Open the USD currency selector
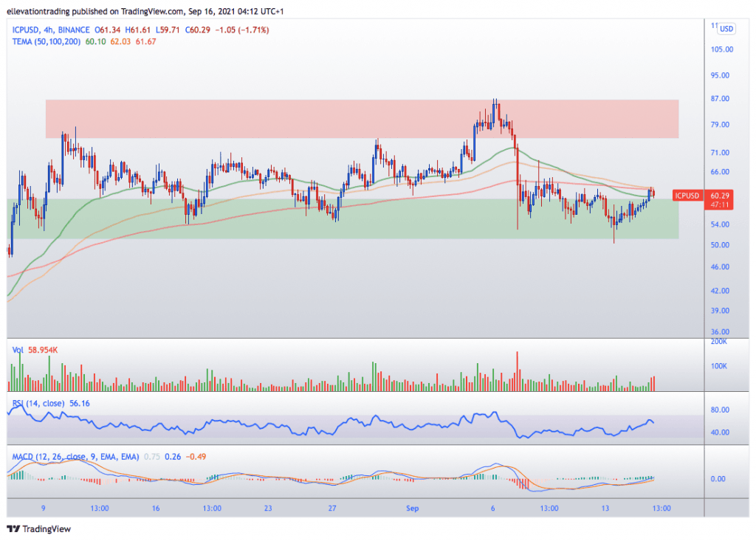 (726, 29)
